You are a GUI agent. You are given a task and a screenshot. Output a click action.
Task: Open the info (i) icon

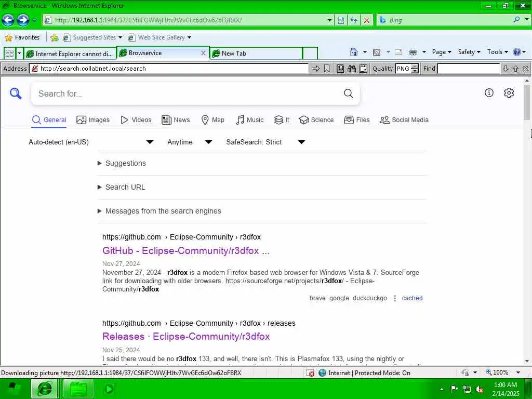coord(489,92)
